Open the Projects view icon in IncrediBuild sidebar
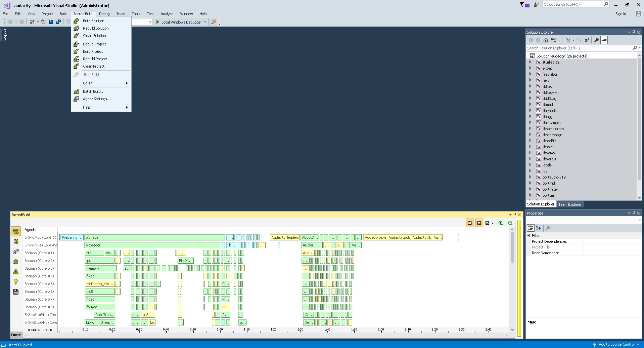644x348 pixels. pyautogui.click(x=16, y=252)
